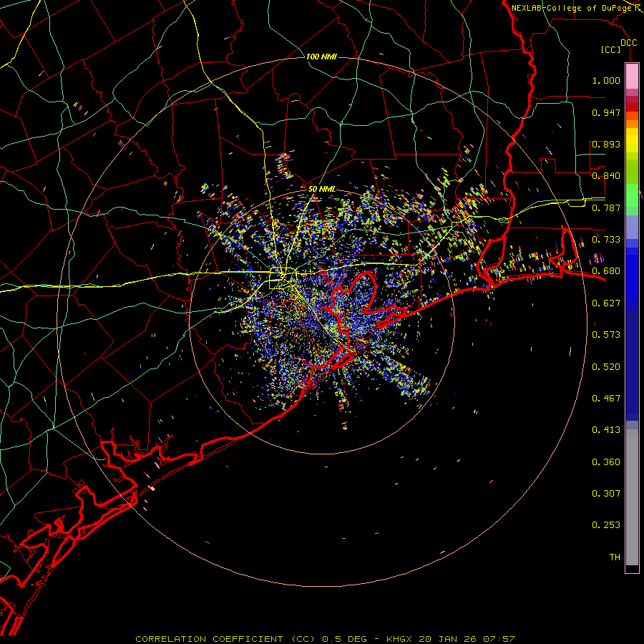The width and height of the screenshot is (644, 644).
Task: Click the "[CC]" units label
Action: pos(611,49)
